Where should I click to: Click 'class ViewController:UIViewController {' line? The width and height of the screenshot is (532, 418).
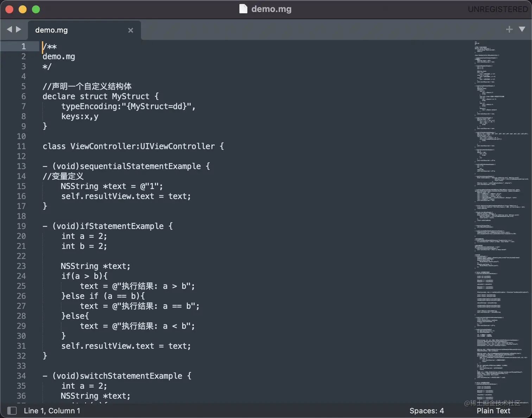[133, 146]
